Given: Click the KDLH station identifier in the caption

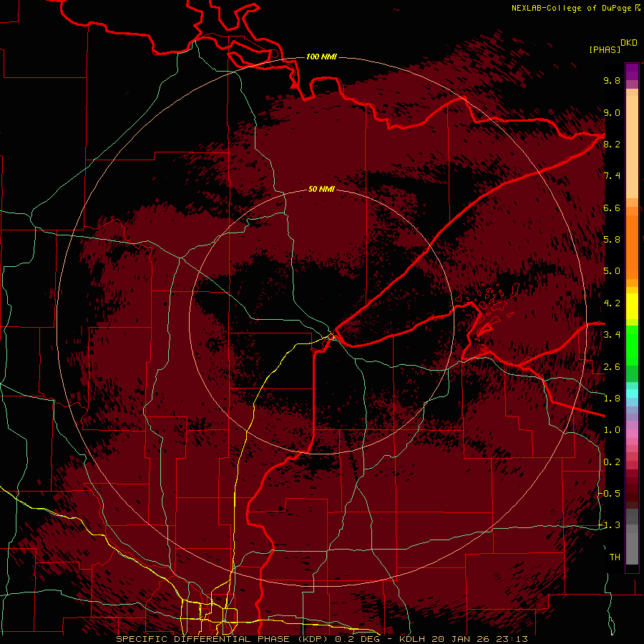Looking at the screenshot, I should point(413,639).
